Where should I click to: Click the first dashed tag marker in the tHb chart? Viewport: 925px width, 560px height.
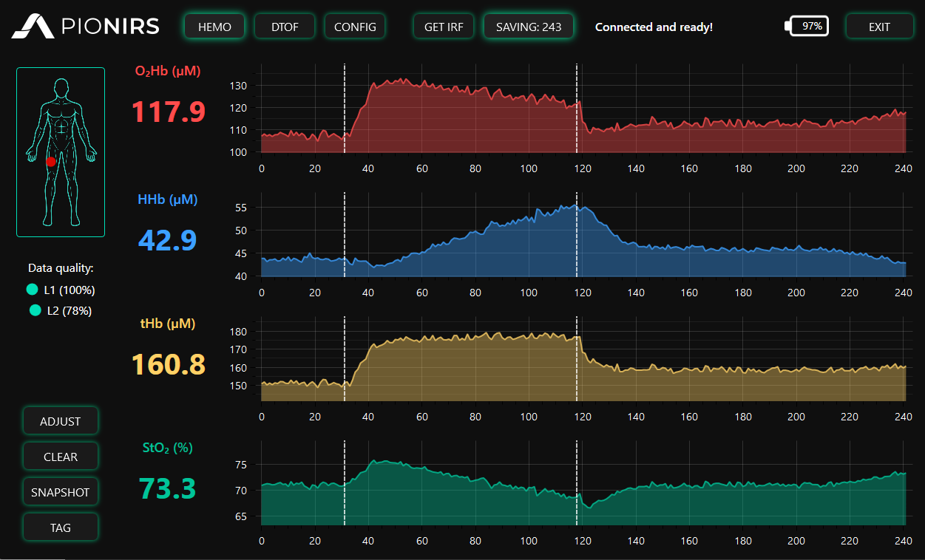(x=345, y=359)
